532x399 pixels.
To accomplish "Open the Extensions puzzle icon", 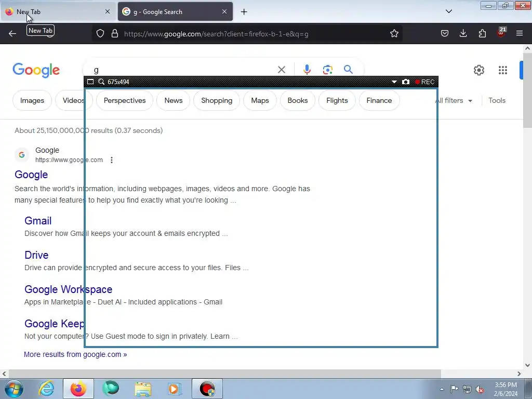I will (482, 33).
